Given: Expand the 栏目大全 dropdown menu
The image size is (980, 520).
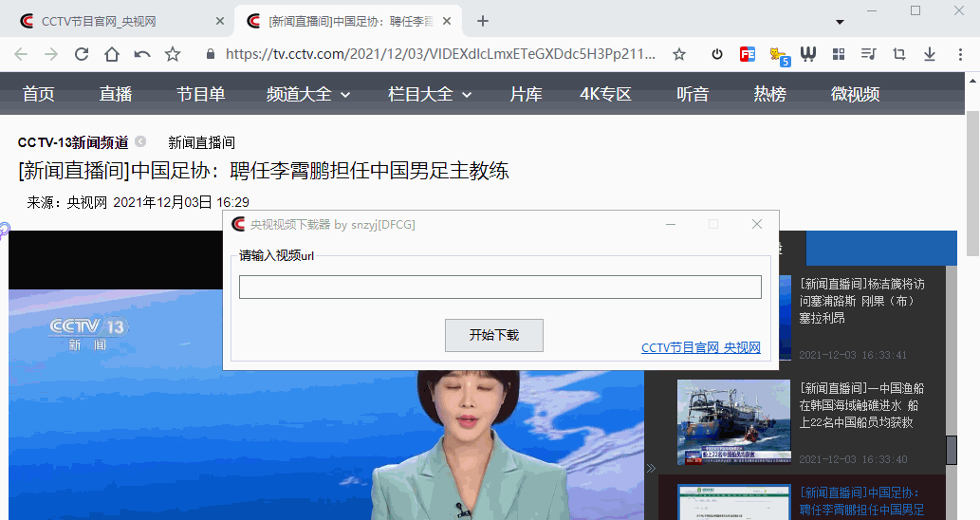Looking at the screenshot, I should [x=430, y=94].
